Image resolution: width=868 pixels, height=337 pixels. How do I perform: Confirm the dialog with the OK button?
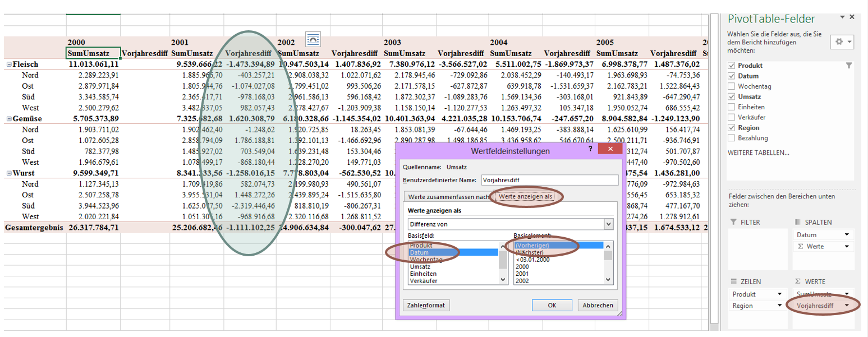tap(552, 306)
